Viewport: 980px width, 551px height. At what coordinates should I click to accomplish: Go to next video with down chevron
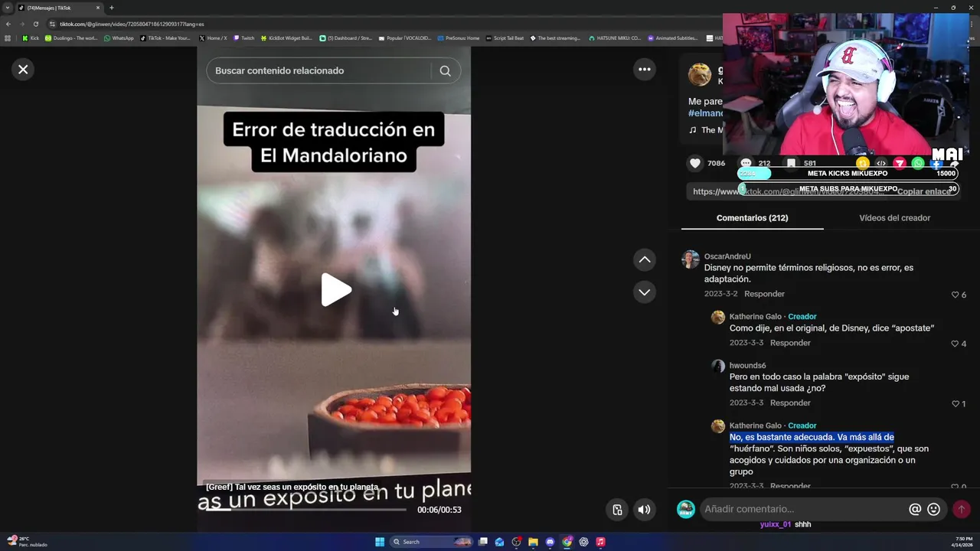pos(645,292)
